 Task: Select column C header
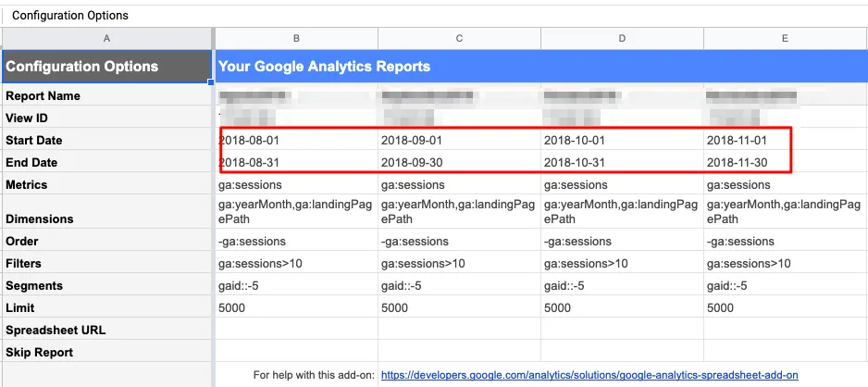tap(460, 38)
